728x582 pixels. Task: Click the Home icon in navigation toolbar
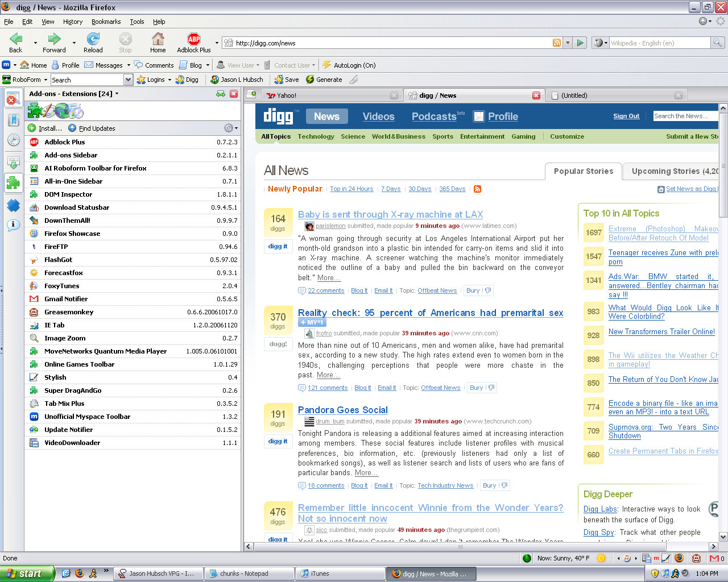(158, 42)
